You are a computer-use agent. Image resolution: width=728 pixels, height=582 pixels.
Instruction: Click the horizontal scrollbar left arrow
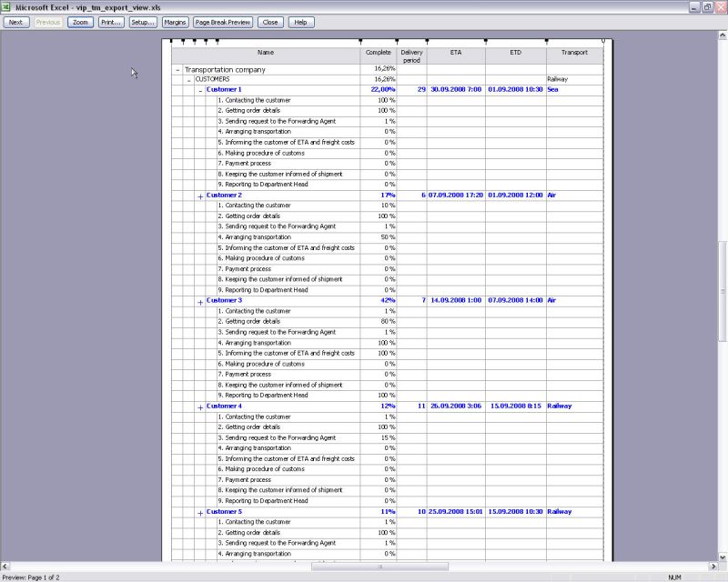coord(5,567)
